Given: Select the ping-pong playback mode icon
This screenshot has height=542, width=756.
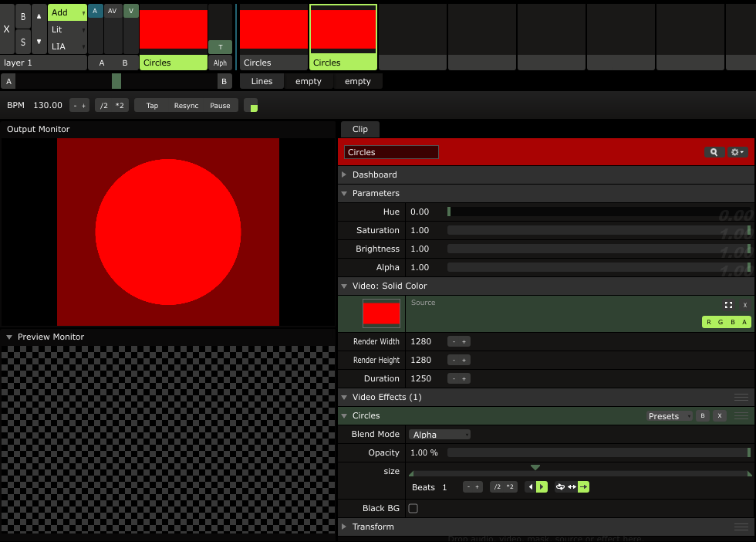Looking at the screenshot, I should (x=572, y=487).
